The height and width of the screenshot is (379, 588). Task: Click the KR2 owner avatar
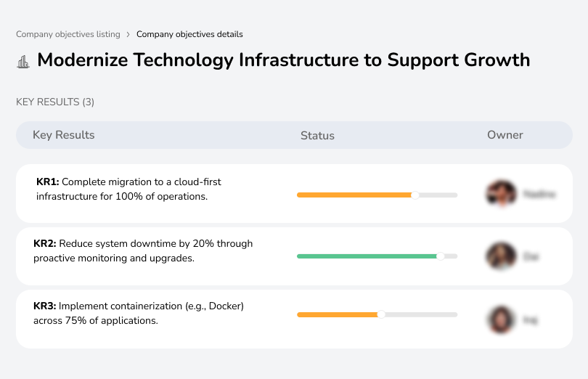pyautogui.click(x=501, y=256)
